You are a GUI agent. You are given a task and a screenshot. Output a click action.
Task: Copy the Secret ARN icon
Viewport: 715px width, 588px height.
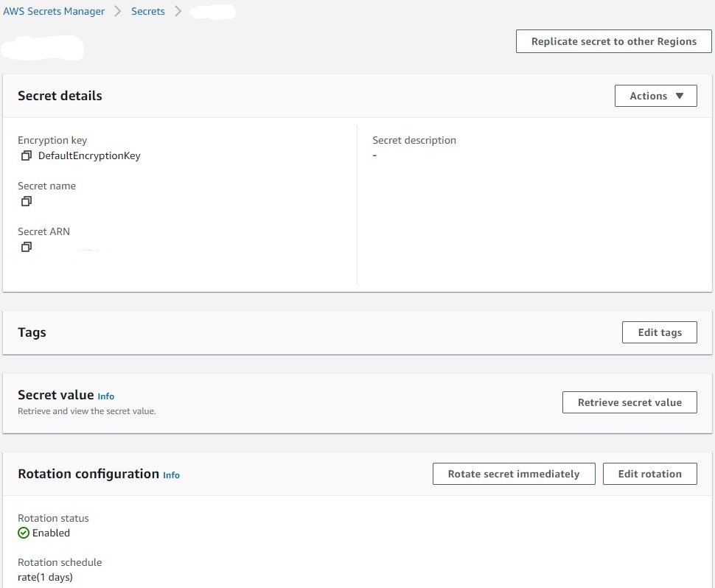(x=27, y=247)
